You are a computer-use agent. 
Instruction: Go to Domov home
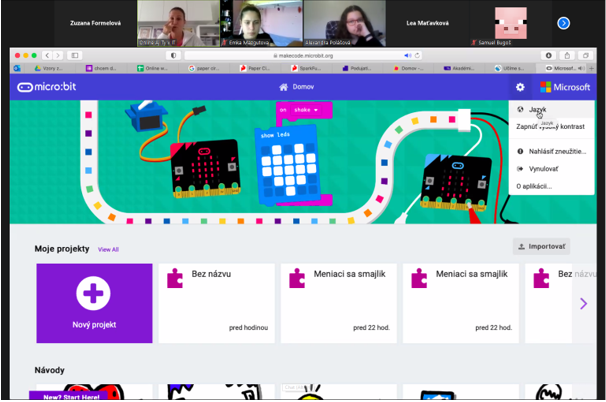296,87
